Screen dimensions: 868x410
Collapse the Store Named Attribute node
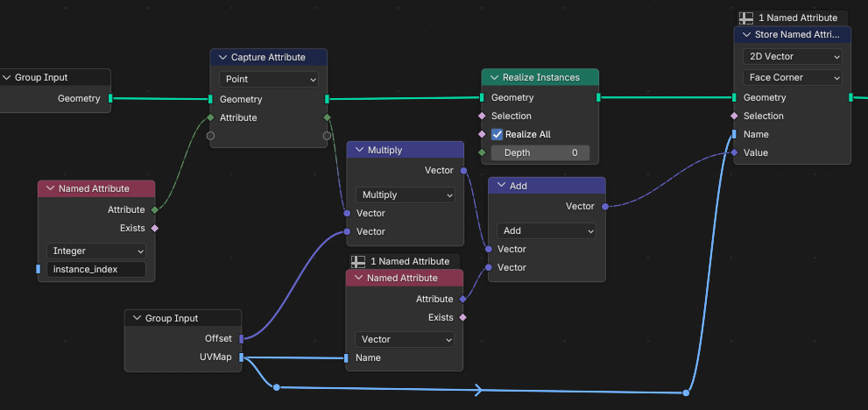click(747, 35)
